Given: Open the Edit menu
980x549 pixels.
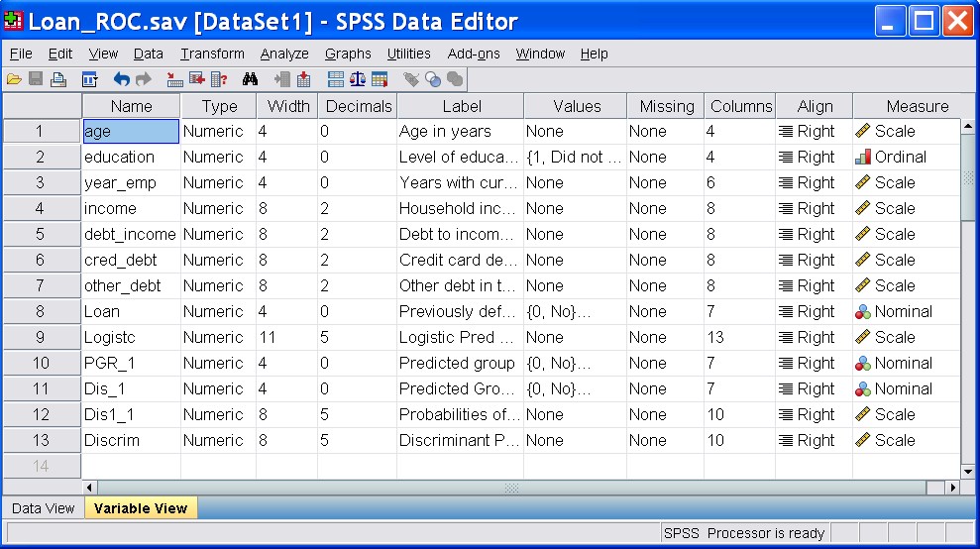Looking at the screenshot, I should (x=60, y=54).
